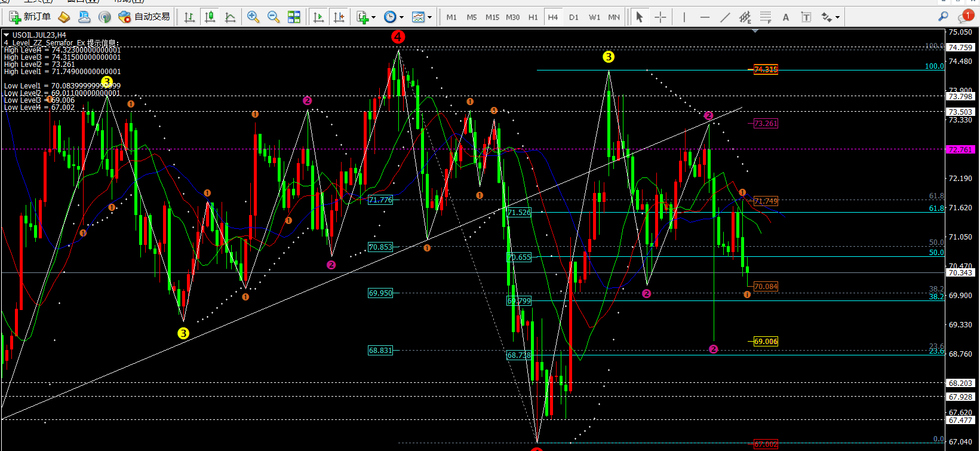The image size is (980, 451).
Task: Click the 69.006 price label
Action: (766, 342)
